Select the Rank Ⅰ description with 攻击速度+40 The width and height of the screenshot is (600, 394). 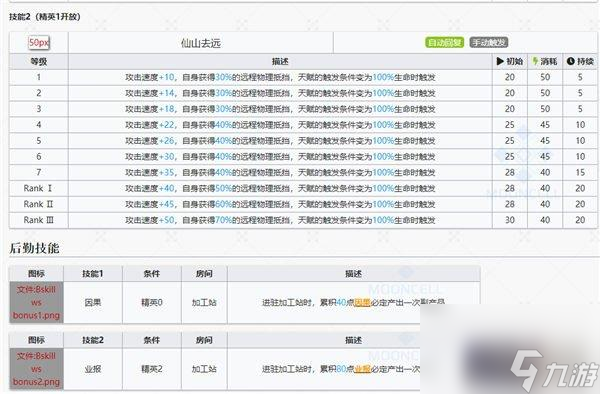[280, 188]
